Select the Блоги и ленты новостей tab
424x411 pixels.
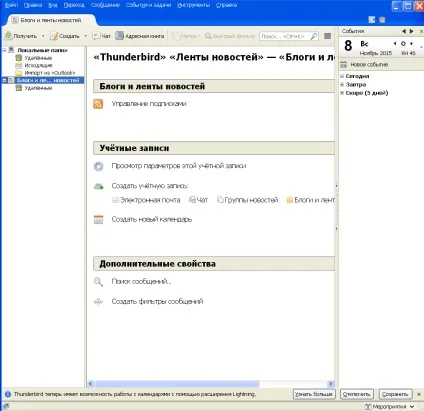(x=50, y=20)
